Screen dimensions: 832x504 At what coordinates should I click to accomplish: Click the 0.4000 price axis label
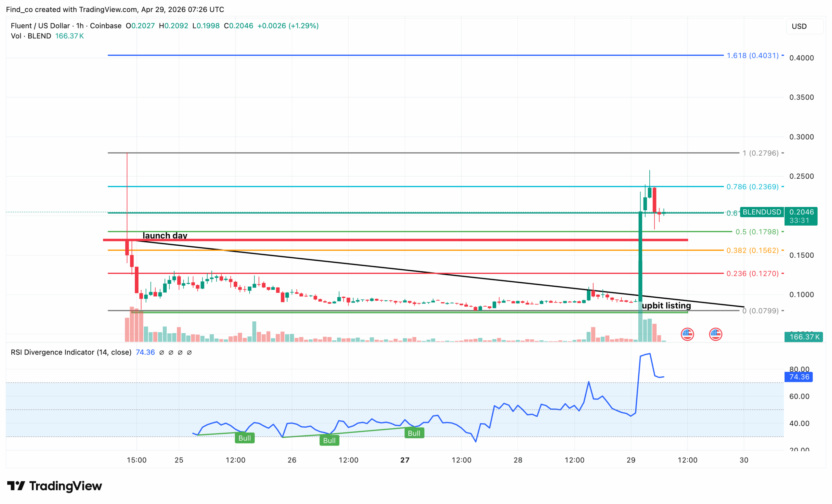coord(801,58)
